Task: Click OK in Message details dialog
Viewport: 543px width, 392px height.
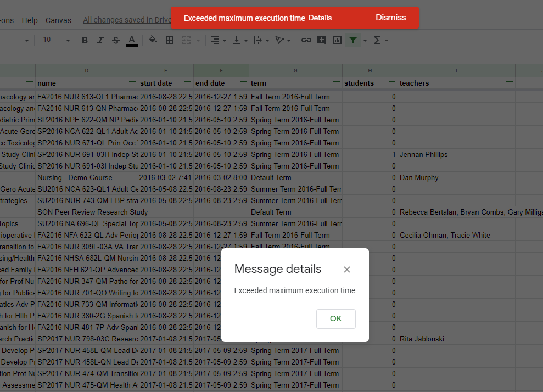Action: (335, 319)
